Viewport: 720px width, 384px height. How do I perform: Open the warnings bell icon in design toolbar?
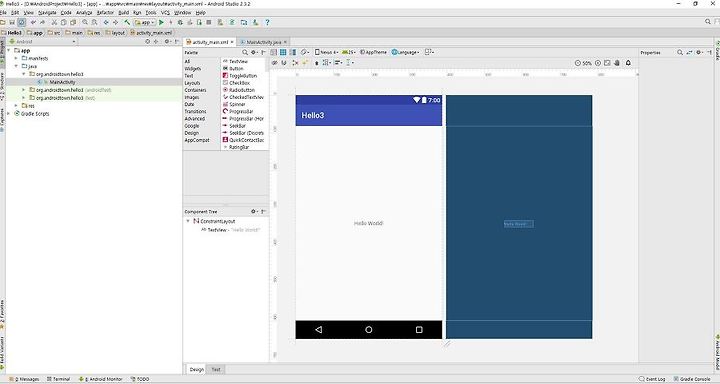[628, 63]
